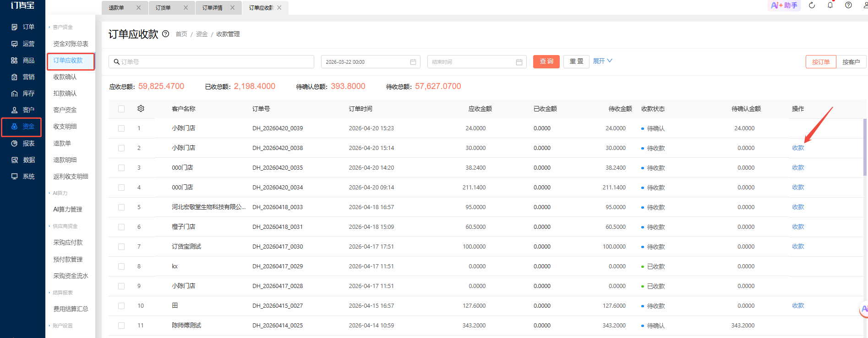The image size is (868, 338).
Task: Open the 报表 sidebar module icon
Action: (x=14, y=143)
